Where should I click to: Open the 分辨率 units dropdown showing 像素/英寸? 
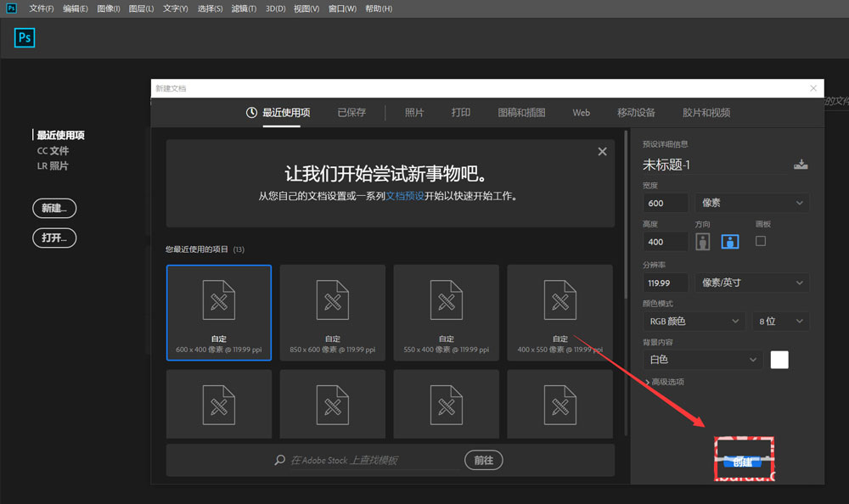751,283
